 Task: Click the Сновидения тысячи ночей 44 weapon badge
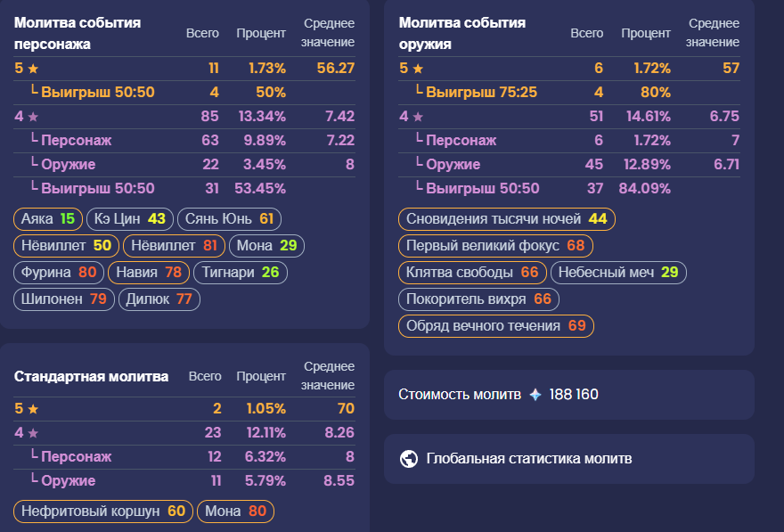pyautogui.click(x=506, y=219)
